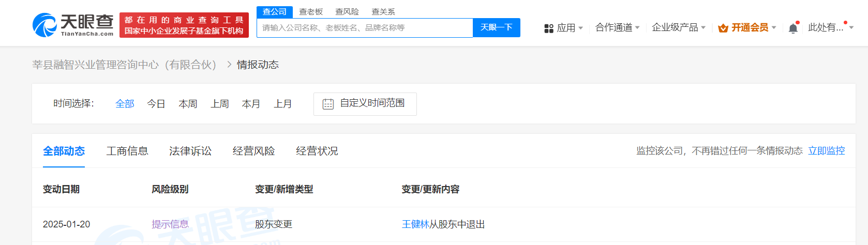
Task: Click the 股东变更 type cell
Action: (274, 224)
